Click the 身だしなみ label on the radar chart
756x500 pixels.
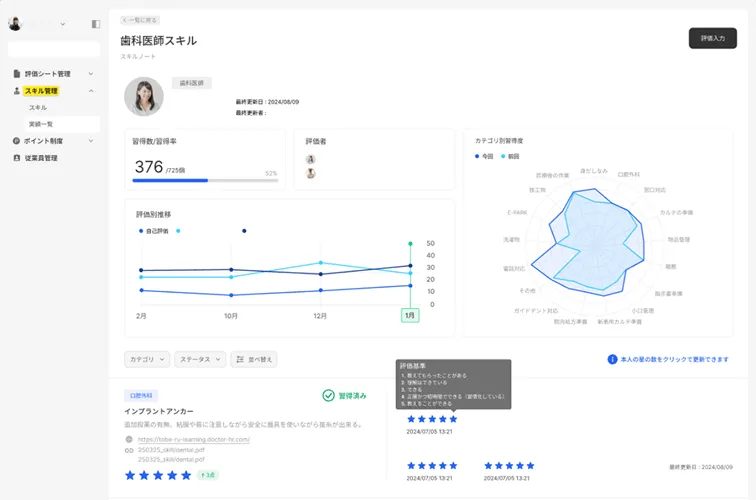594,171
